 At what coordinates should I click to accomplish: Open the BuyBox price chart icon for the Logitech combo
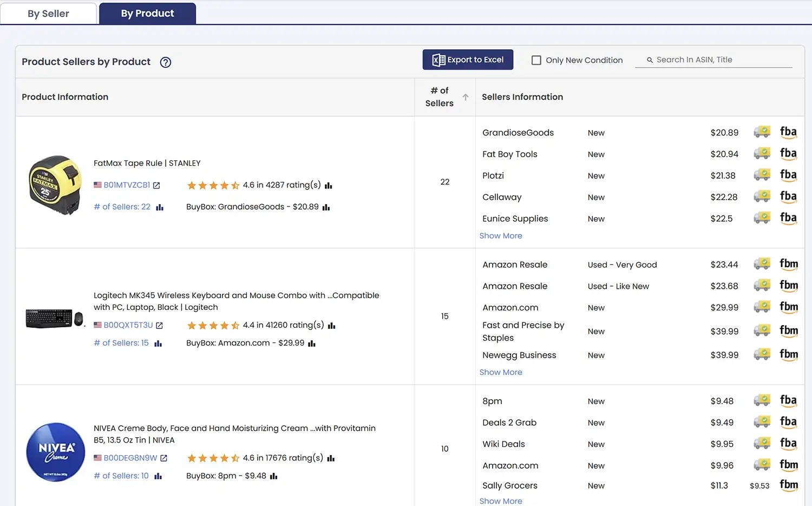(x=311, y=342)
